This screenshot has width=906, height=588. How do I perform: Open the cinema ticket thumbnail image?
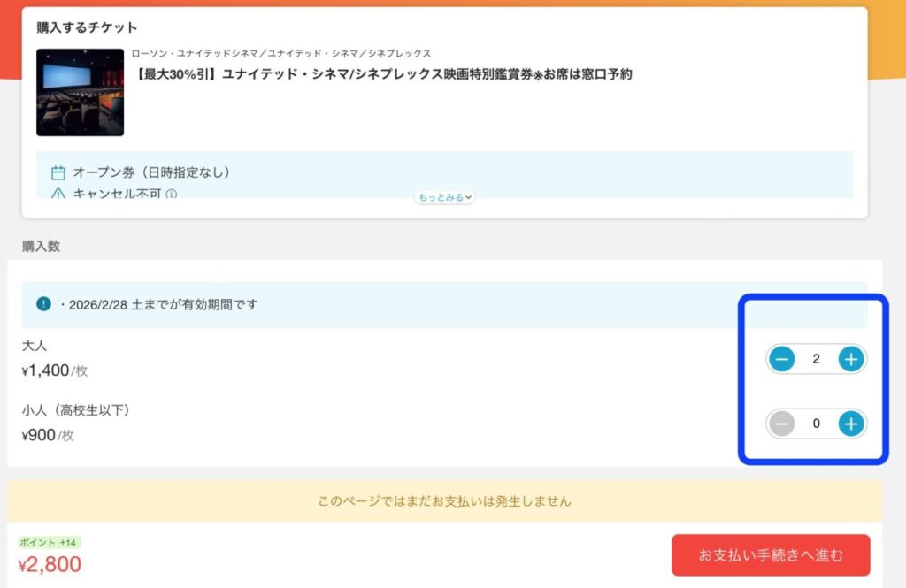[80, 92]
